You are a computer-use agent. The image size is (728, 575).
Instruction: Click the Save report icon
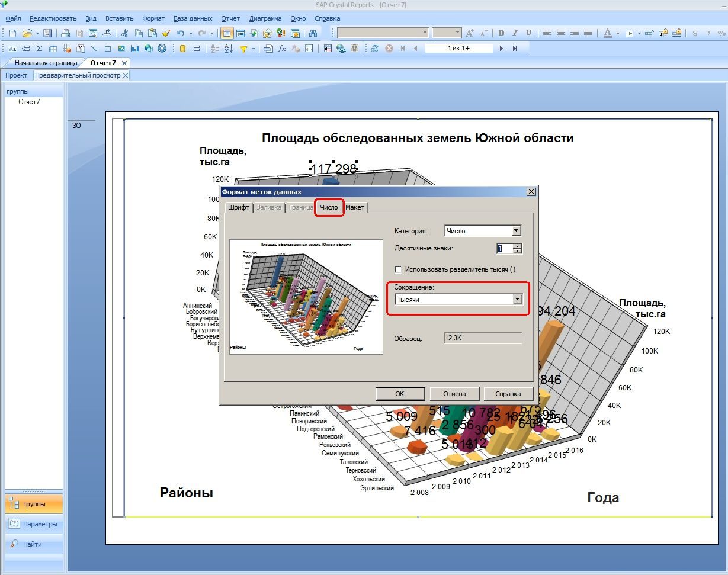tap(47, 33)
